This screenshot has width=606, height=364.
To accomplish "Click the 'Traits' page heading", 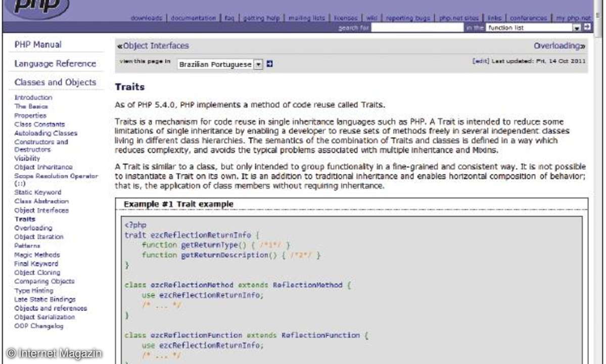I will click(x=129, y=87).
